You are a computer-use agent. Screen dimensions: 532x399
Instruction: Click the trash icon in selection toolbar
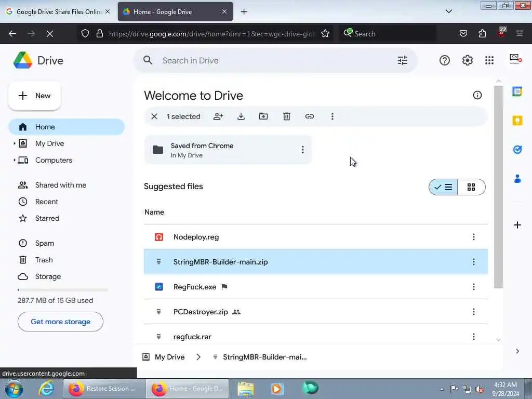(287, 116)
